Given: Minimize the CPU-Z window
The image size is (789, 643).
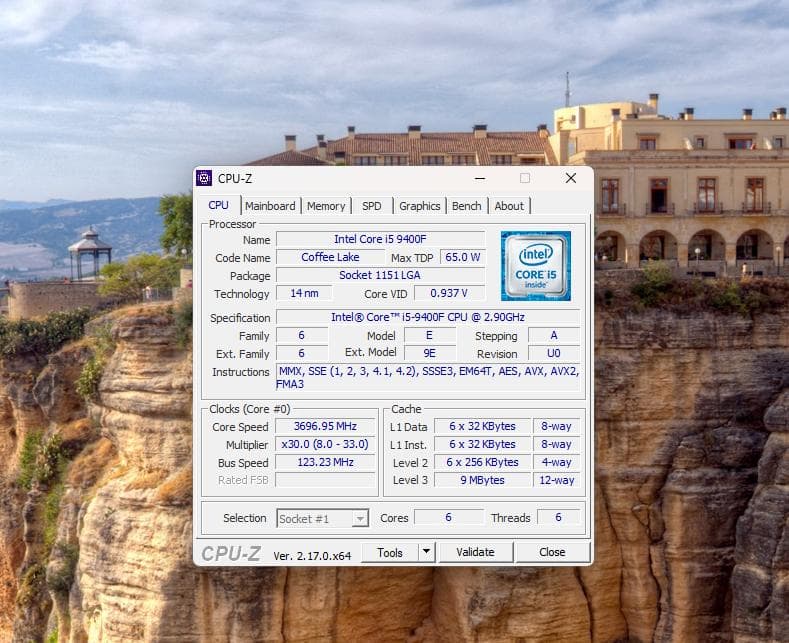Looking at the screenshot, I should tap(478, 178).
